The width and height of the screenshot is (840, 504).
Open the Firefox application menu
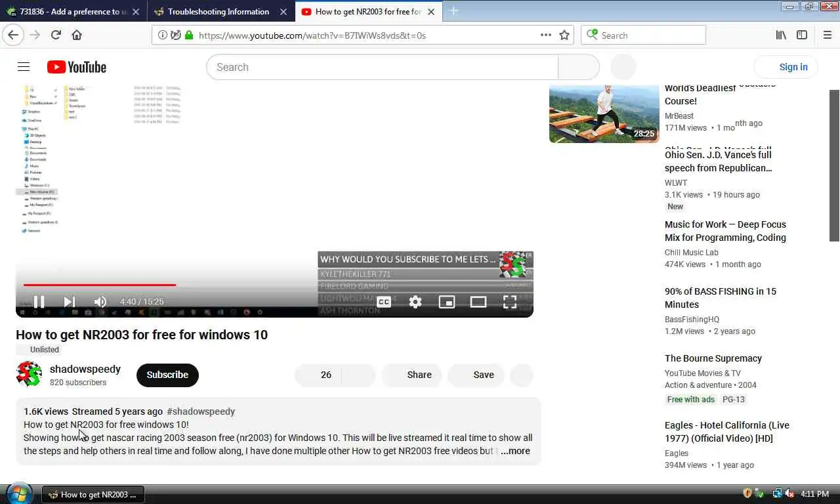point(827,35)
